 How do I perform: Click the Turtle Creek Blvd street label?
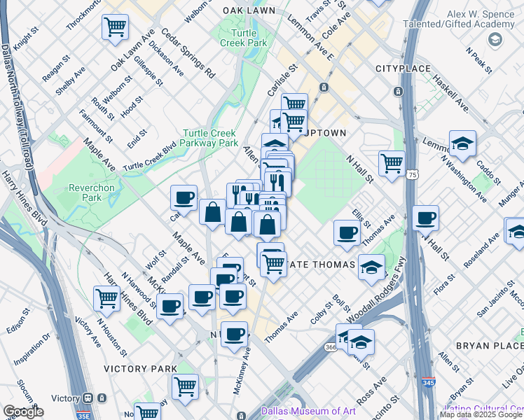pos(149,157)
